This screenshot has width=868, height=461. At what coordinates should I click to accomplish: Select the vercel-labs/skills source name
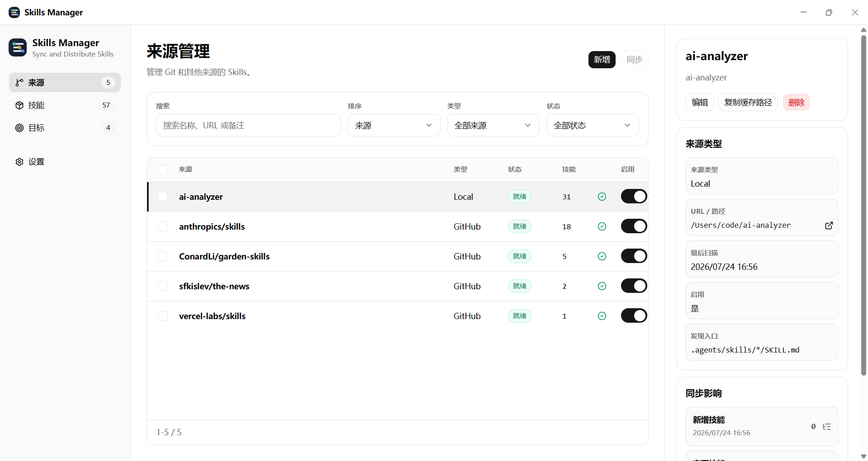coord(212,316)
